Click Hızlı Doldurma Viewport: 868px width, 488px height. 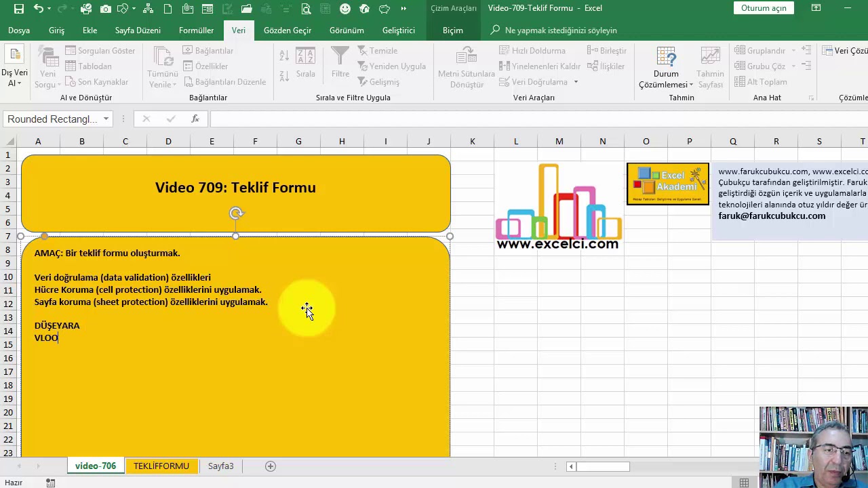coord(532,51)
